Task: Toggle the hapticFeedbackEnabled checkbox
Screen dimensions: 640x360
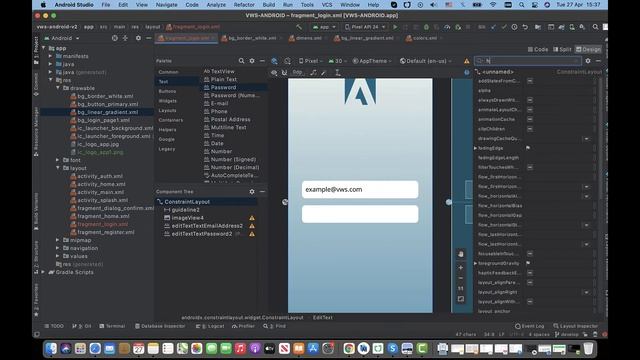Action: (x=529, y=273)
